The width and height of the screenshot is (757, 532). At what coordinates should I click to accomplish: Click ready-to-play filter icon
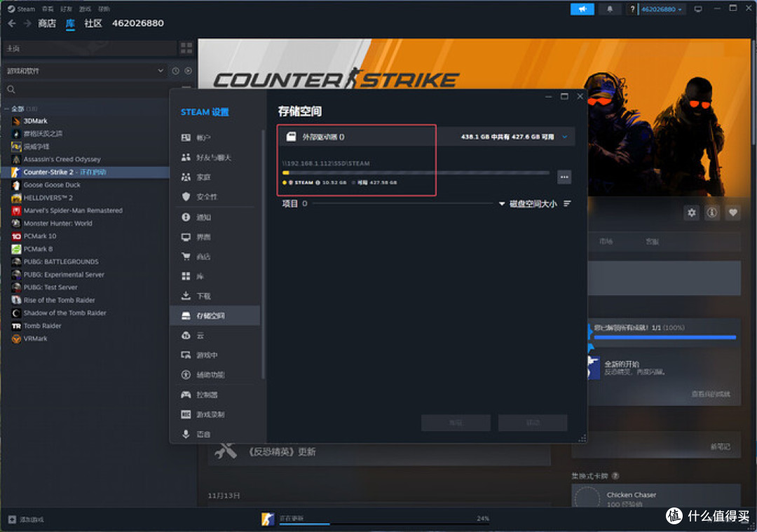point(189,71)
